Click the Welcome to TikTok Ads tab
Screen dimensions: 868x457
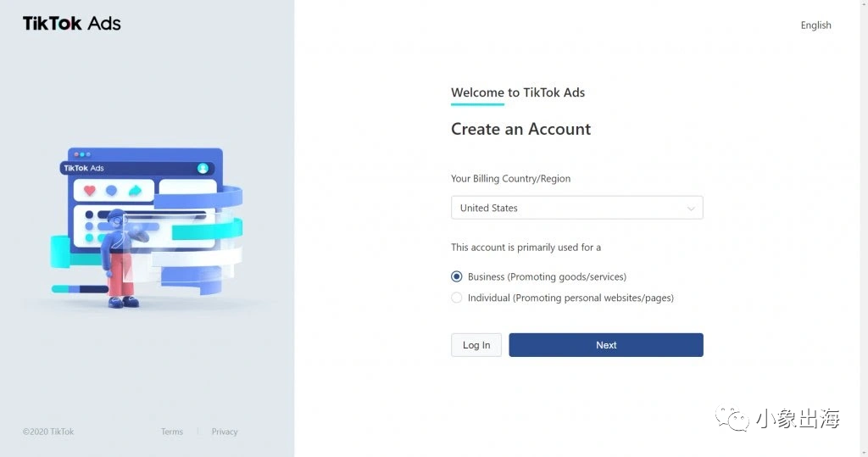tap(518, 92)
